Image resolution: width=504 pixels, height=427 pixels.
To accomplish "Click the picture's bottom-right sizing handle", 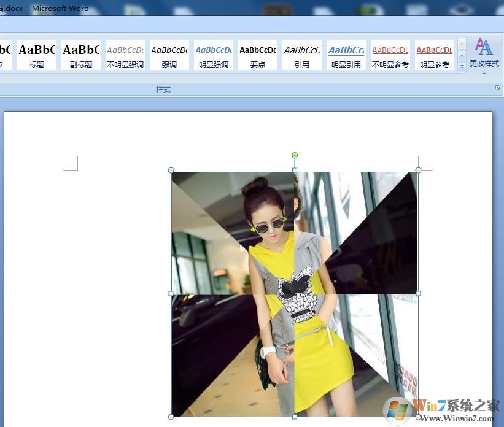I will tap(418, 417).
